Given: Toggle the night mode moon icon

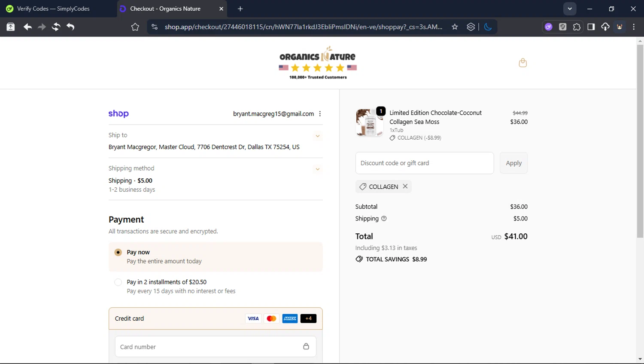Looking at the screenshot, I should pos(488,27).
